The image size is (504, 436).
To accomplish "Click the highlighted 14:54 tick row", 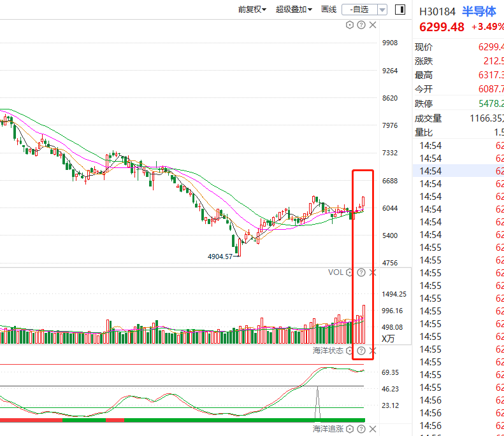I will coord(458,171).
